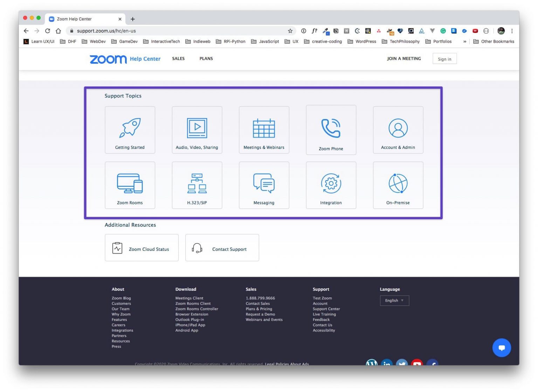Open the chat support bubble

point(502,348)
